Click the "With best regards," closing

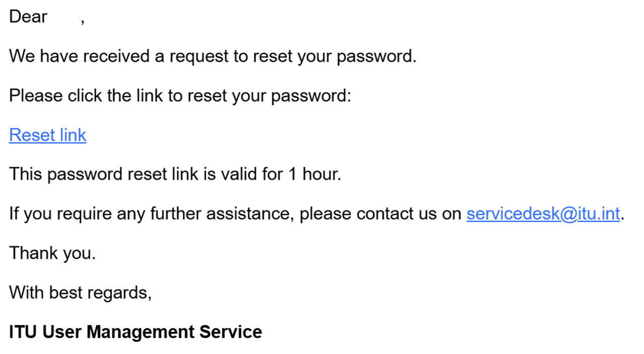(80, 292)
